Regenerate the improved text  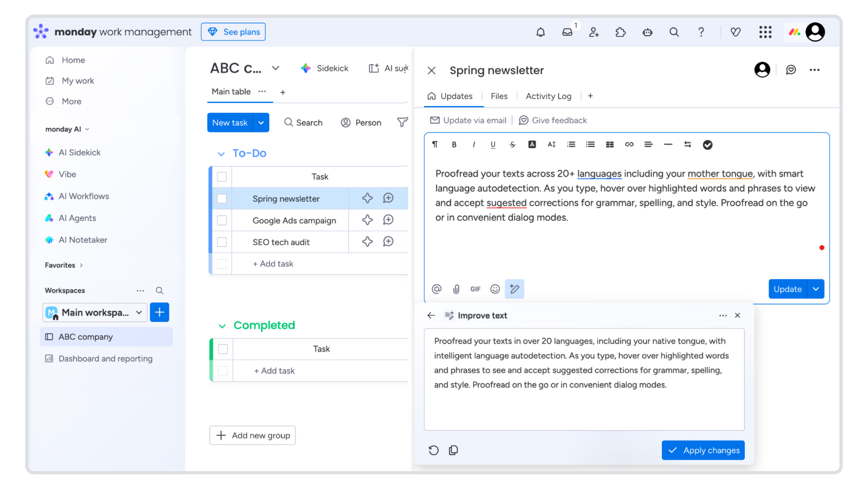pyautogui.click(x=433, y=450)
